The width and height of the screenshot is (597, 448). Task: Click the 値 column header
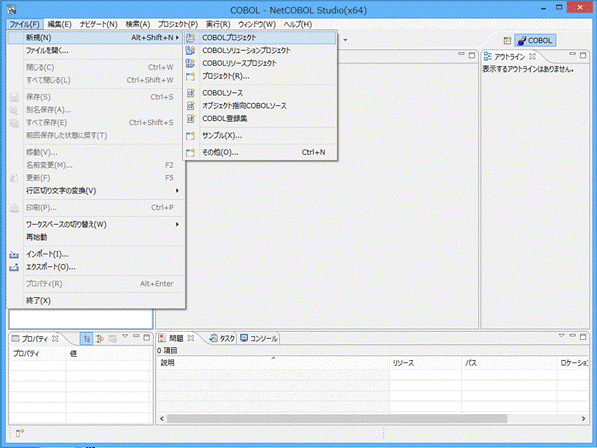pos(109,354)
